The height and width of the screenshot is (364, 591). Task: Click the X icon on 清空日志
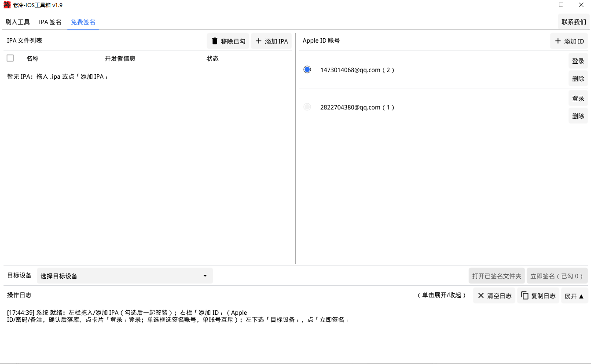click(x=481, y=295)
